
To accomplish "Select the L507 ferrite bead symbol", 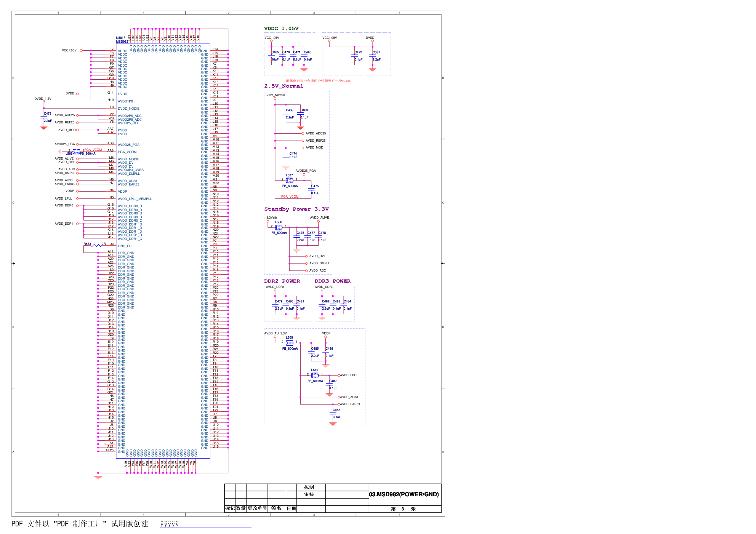I will pyautogui.click(x=290, y=180).
